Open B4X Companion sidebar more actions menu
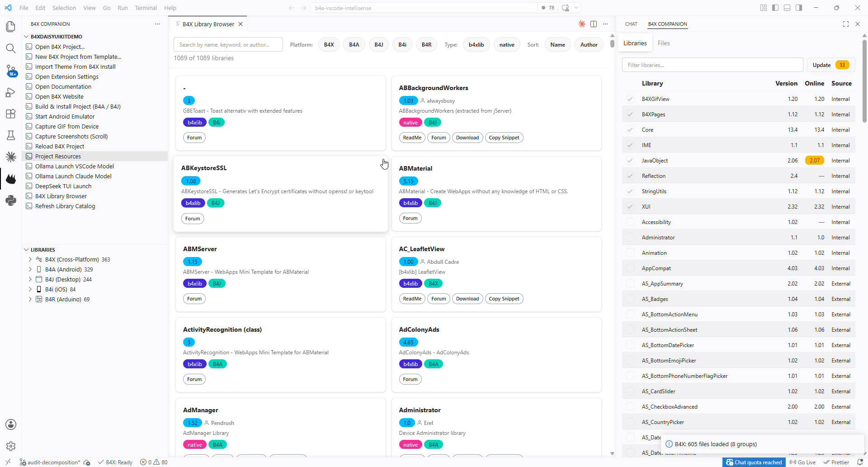The width and height of the screenshot is (868, 467). tap(157, 24)
